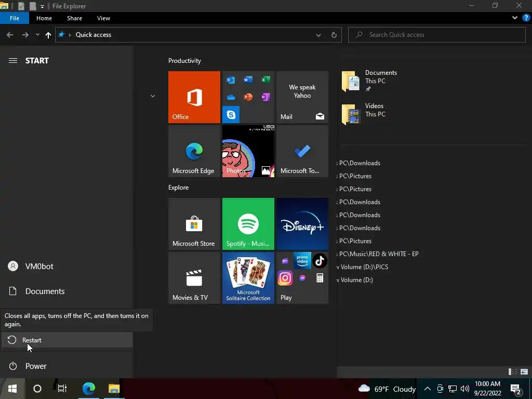This screenshot has width=532, height=399.
Task: Open the Microsoft Store tile
Action: (x=194, y=224)
